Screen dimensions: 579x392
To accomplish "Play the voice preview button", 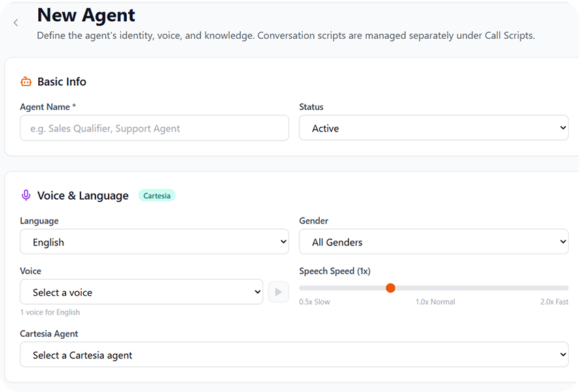I will tap(278, 292).
